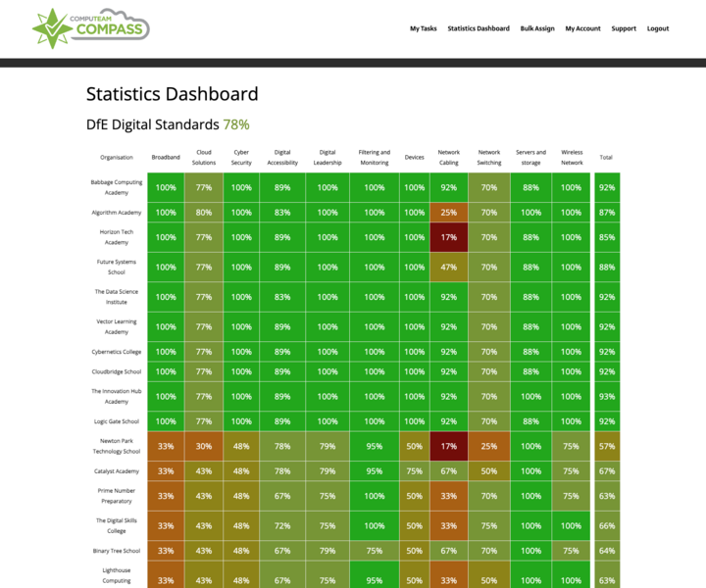Go to Statistics Dashboard in navigation

tap(479, 28)
